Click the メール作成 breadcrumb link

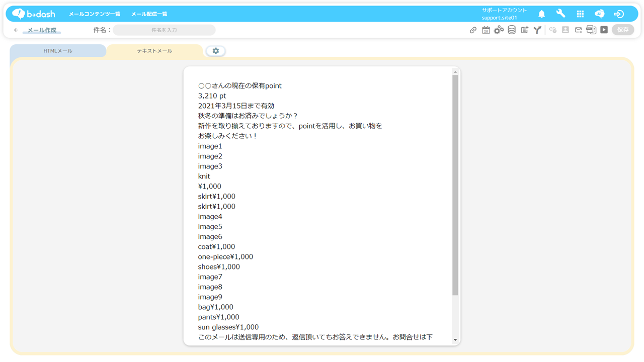42,30
